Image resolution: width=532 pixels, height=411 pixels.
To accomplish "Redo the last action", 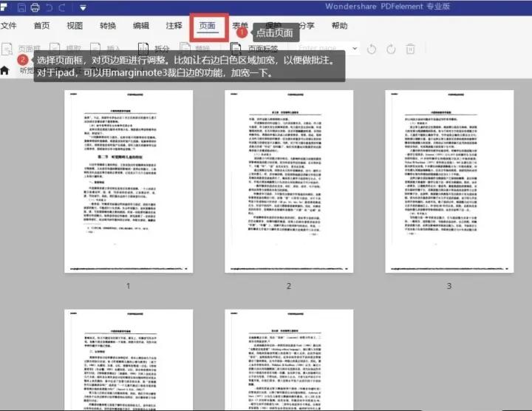I will [62, 7].
